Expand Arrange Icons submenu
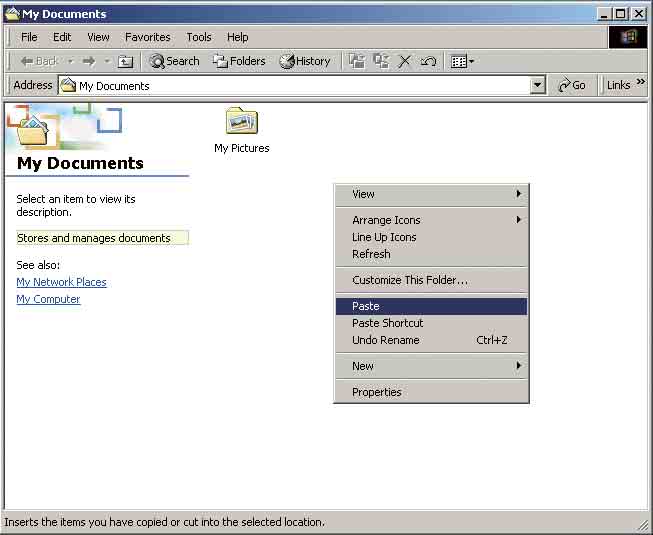Image resolution: width=653 pixels, height=535 pixels. [x=431, y=220]
